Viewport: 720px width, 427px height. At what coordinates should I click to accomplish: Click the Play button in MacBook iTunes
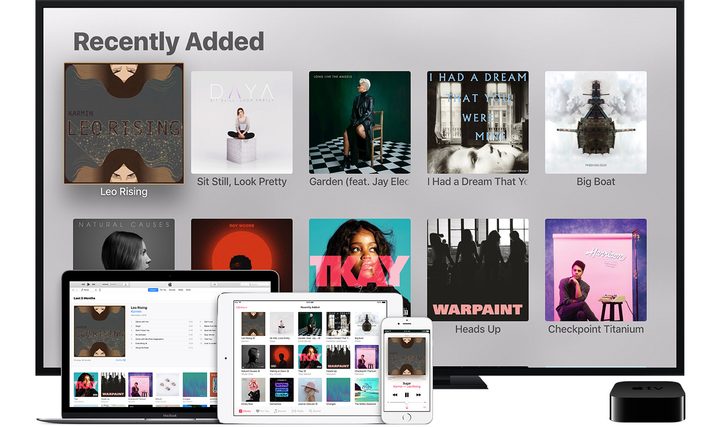(x=89, y=285)
